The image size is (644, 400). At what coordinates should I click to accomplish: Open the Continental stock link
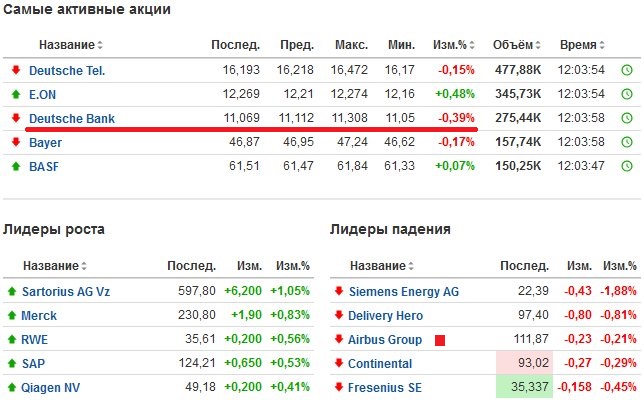click(380, 363)
